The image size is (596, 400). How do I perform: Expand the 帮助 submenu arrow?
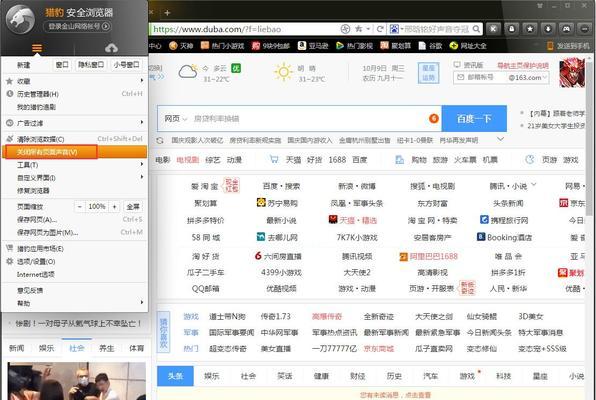(142, 302)
